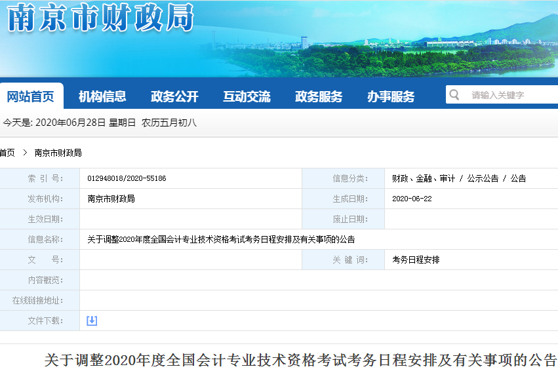Click the index number 012948018/2020-55186

(x=127, y=178)
